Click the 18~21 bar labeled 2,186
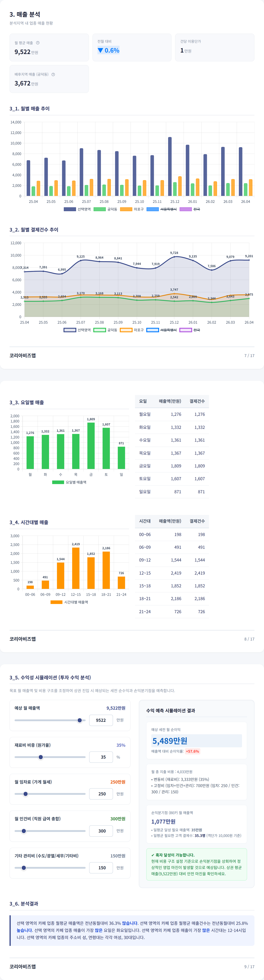 click(106, 570)
